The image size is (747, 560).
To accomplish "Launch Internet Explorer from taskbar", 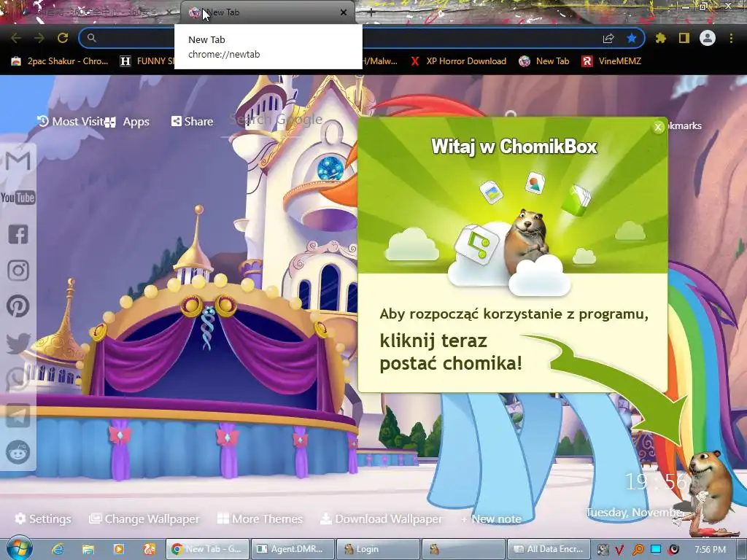I will click(58, 549).
